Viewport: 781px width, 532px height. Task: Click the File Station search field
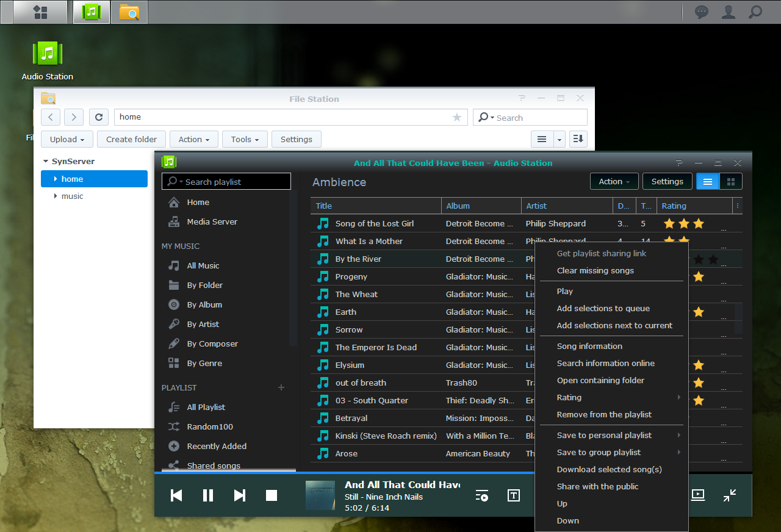point(530,117)
